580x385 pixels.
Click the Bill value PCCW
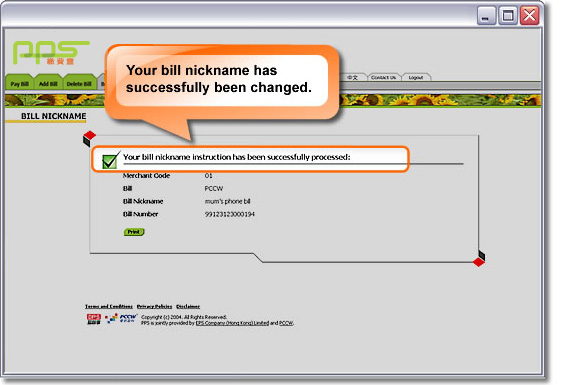pos(214,189)
